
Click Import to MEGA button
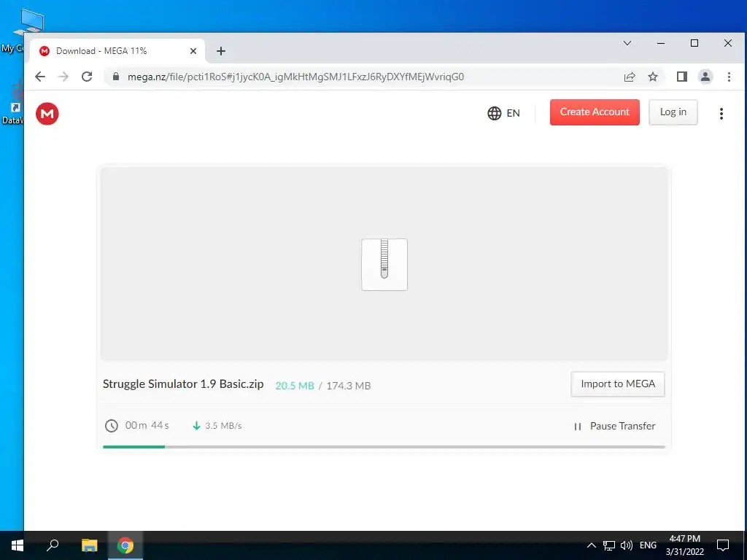pos(617,384)
